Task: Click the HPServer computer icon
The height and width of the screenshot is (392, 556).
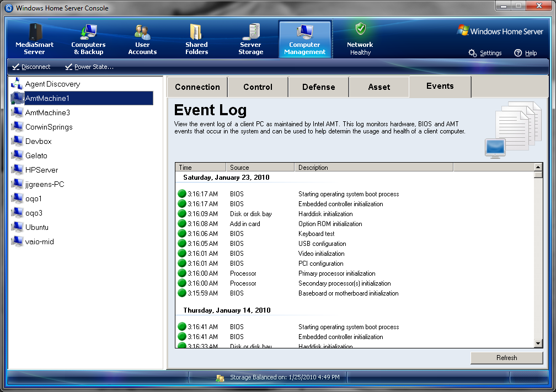Action: tap(17, 169)
